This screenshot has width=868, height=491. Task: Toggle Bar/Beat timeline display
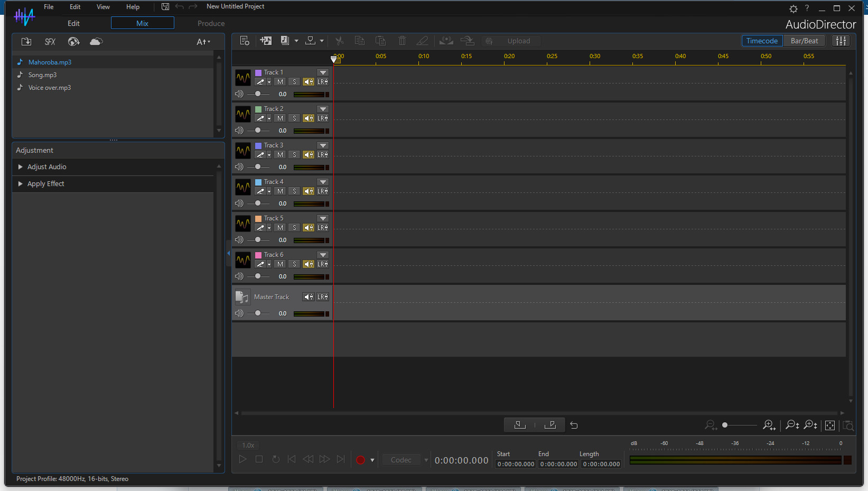point(804,41)
